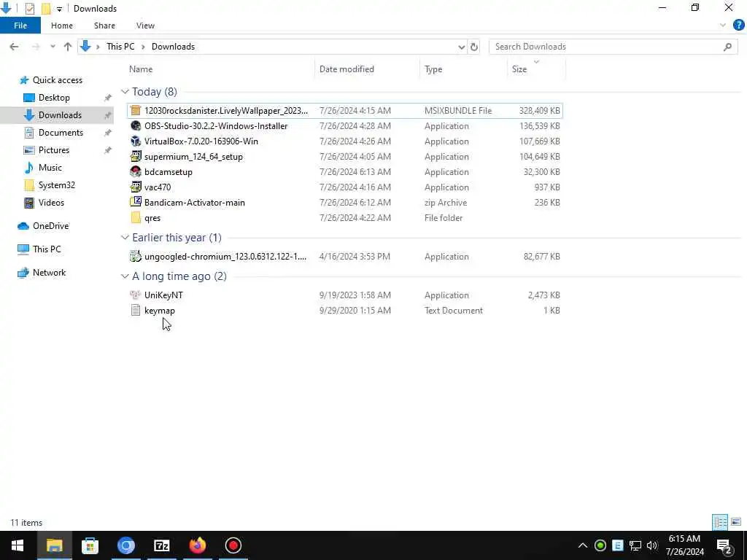Click the VirtualBox installer file icon
This screenshot has height=560, width=747.
[x=136, y=141]
